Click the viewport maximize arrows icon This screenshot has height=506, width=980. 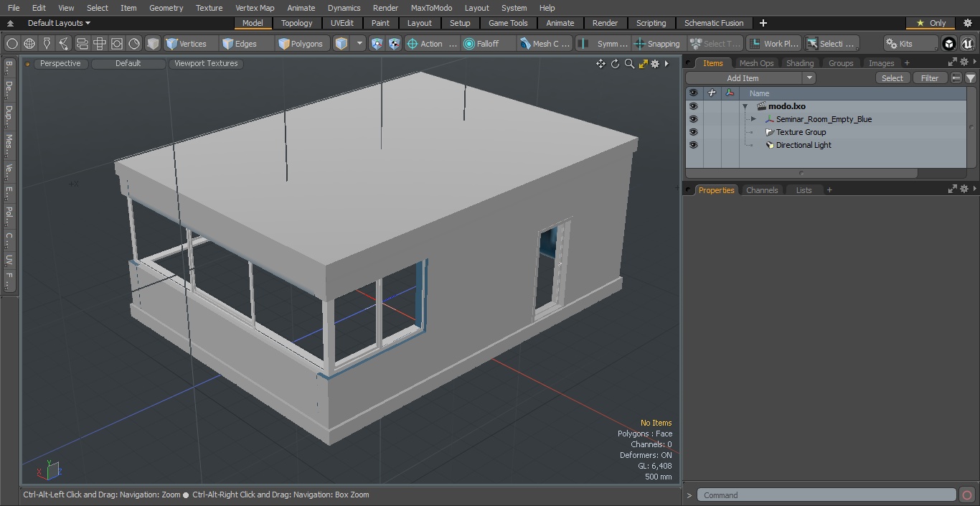(643, 64)
